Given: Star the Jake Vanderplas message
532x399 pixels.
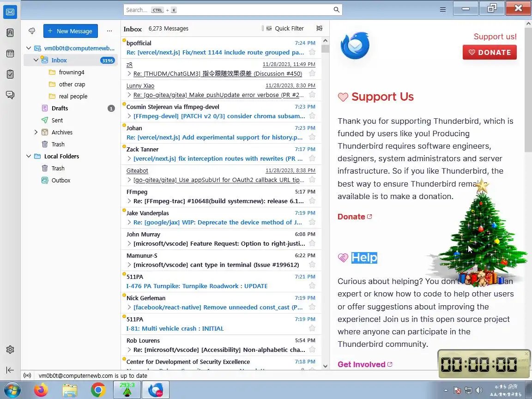Looking at the screenshot, I should pyautogui.click(x=312, y=222).
